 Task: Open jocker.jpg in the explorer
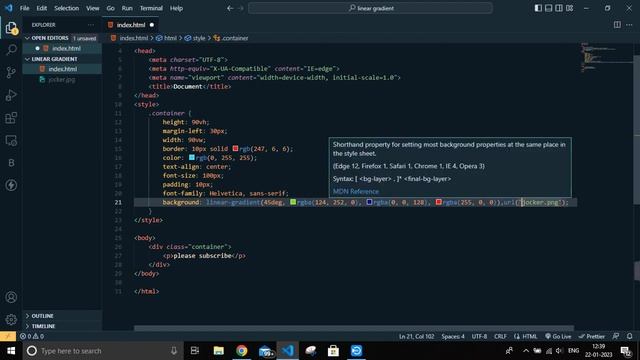click(62, 80)
